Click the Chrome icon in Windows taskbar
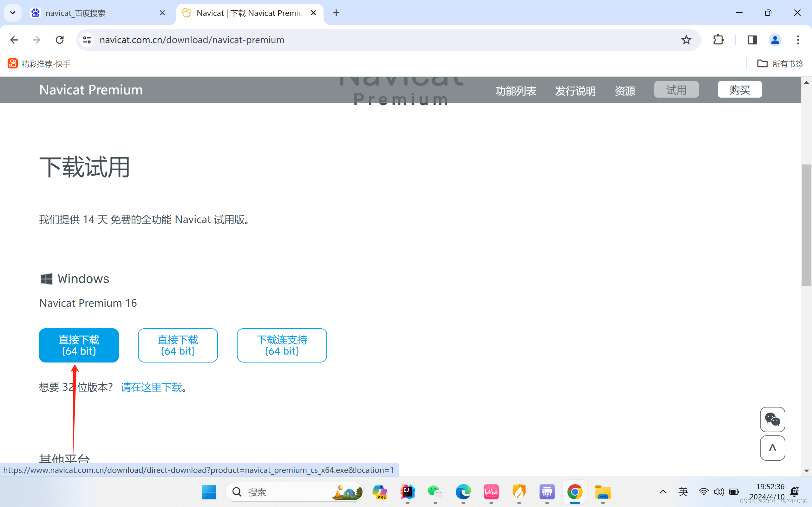 coord(573,492)
